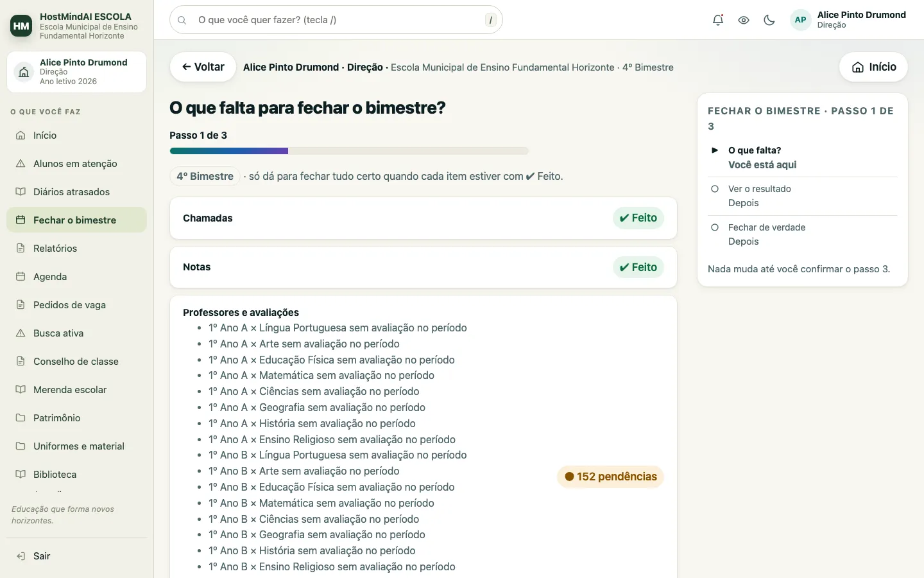Click the Voltar back button
924x578 pixels.
(203, 67)
